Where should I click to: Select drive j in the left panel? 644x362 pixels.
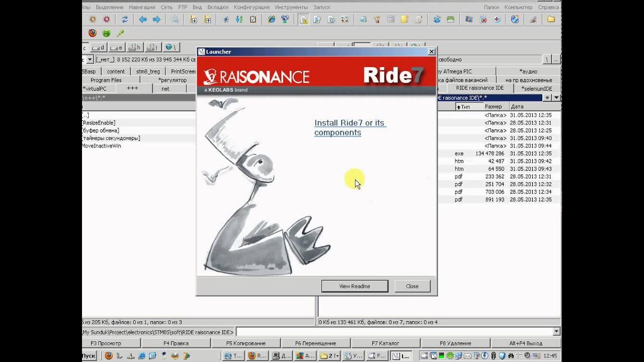pos(152,47)
